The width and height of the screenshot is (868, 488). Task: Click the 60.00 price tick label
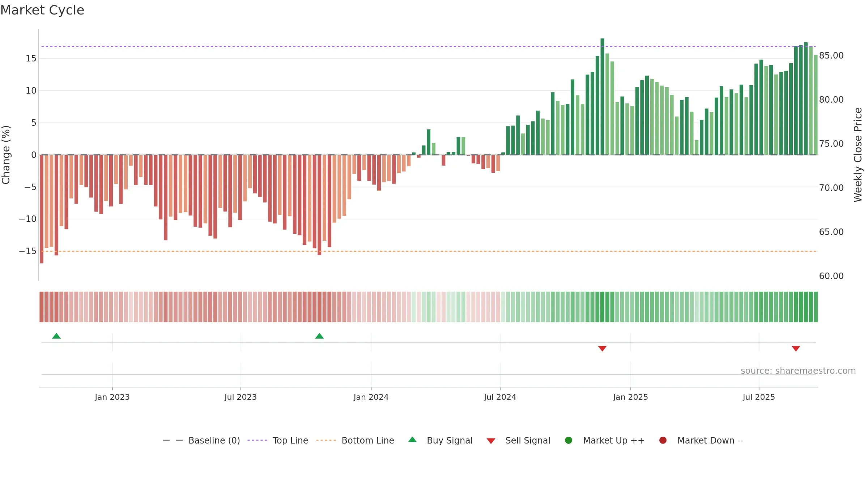[x=831, y=276]
